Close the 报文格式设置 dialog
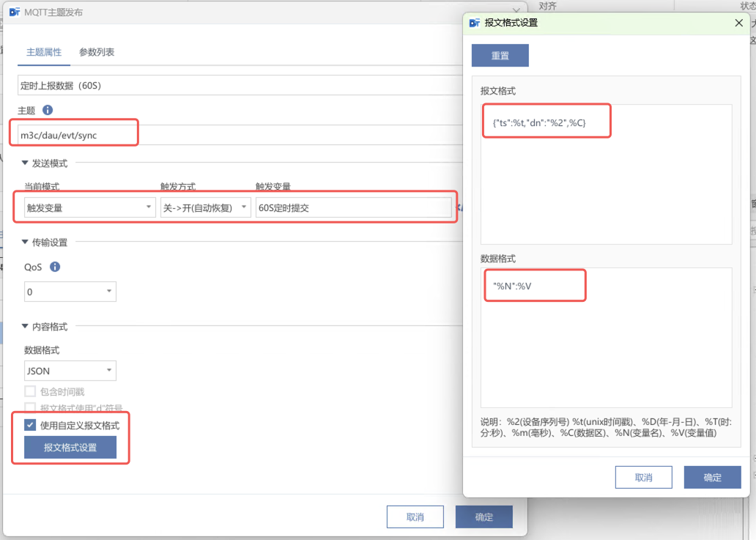 pyautogui.click(x=739, y=23)
